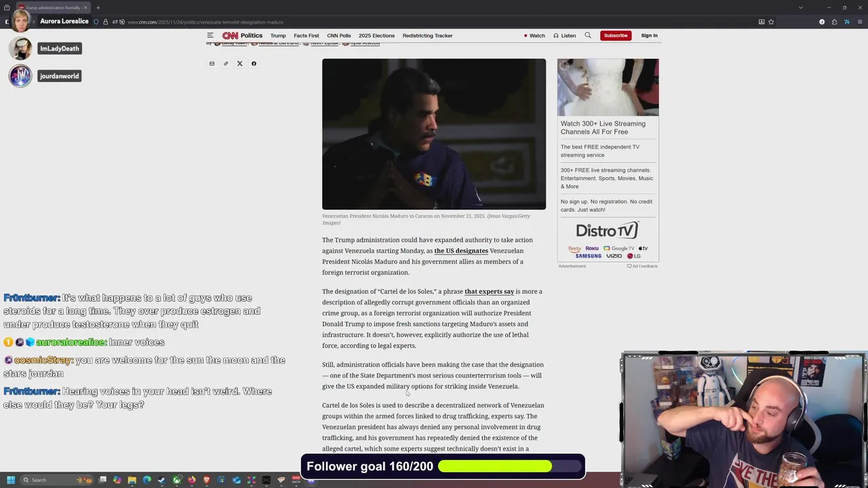Click the photo caption about Caracas
Image resolution: width=868 pixels, height=488 pixels.
[x=427, y=219]
